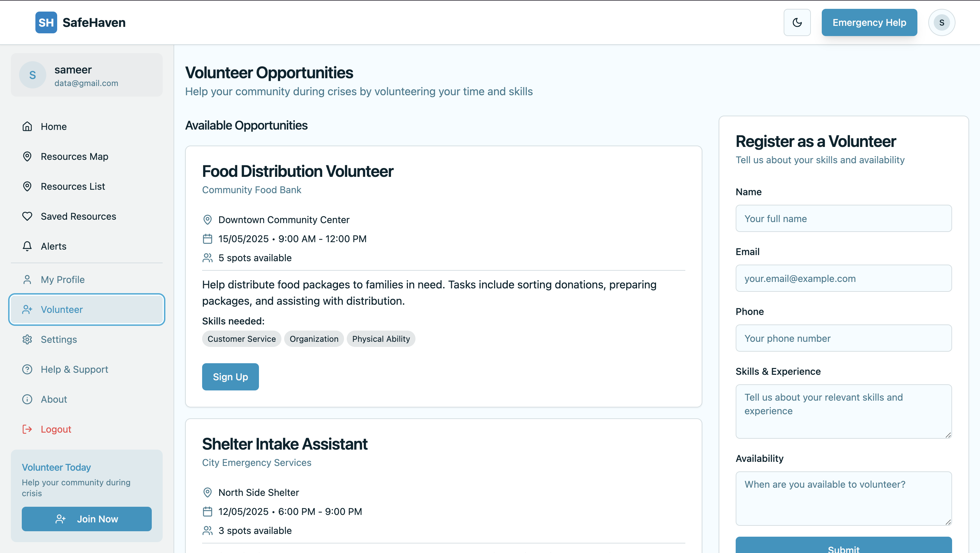This screenshot has height=553, width=980.
Task: Open user avatar menu in header
Action: (x=941, y=22)
